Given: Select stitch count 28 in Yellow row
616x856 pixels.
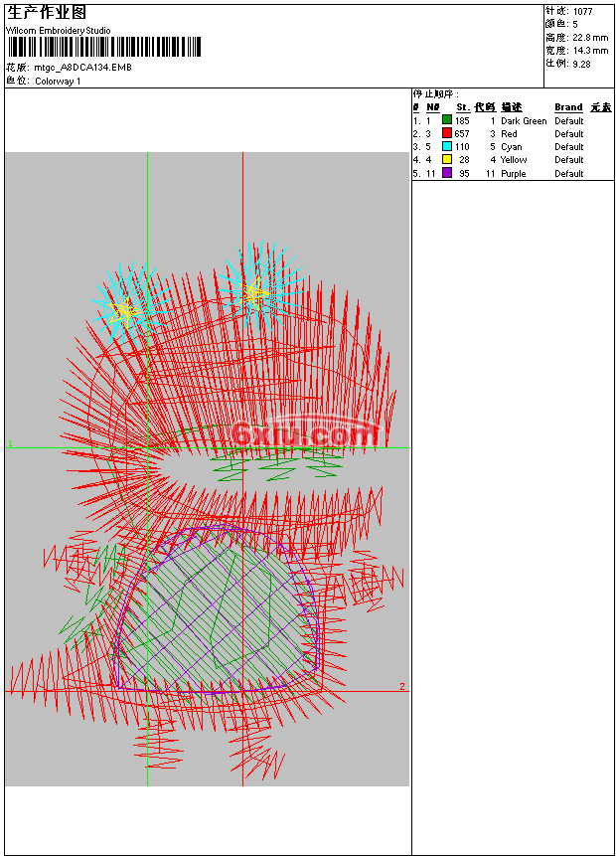Looking at the screenshot, I should (x=464, y=160).
